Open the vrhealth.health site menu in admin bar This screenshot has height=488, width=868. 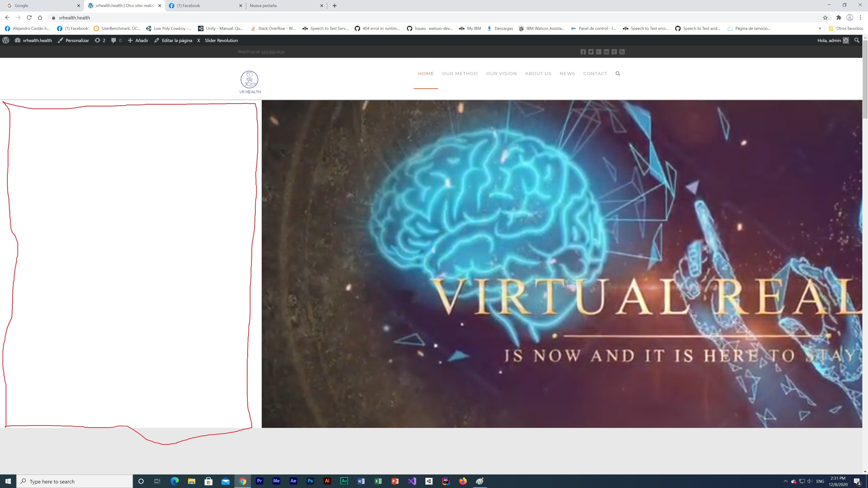pos(33,40)
